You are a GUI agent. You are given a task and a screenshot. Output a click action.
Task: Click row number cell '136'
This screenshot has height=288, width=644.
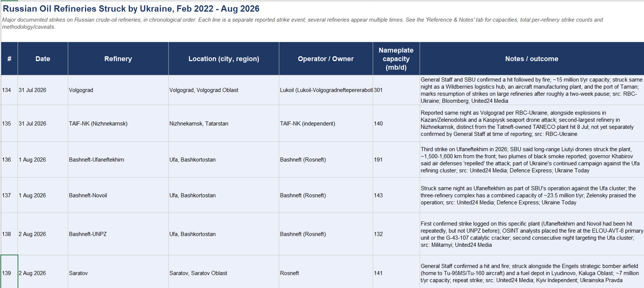9,159
